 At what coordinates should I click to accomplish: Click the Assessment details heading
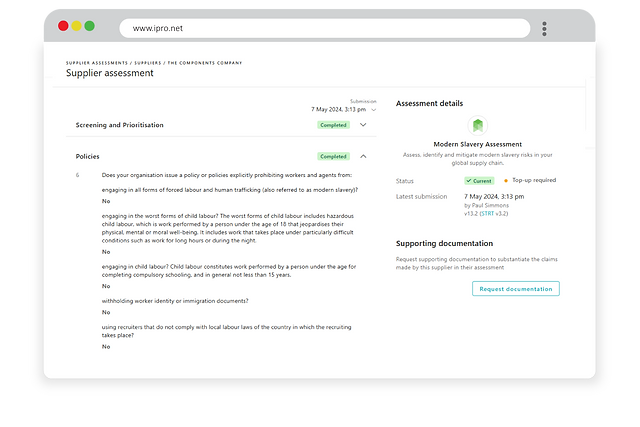click(x=429, y=103)
